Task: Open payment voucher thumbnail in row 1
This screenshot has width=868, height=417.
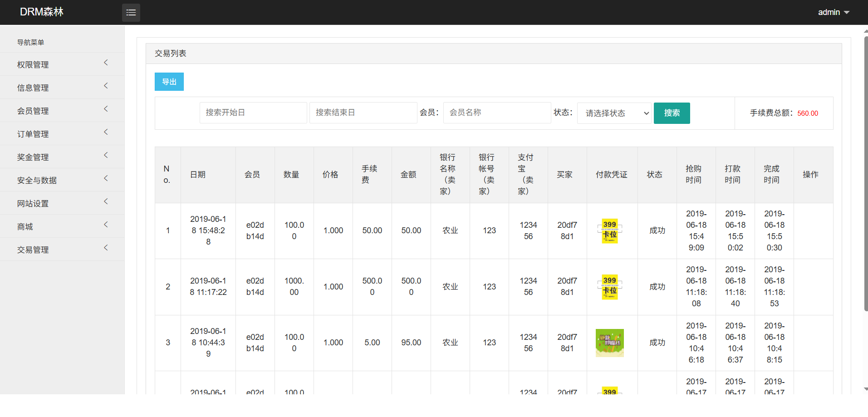Action: pyautogui.click(x=609, y=231)
